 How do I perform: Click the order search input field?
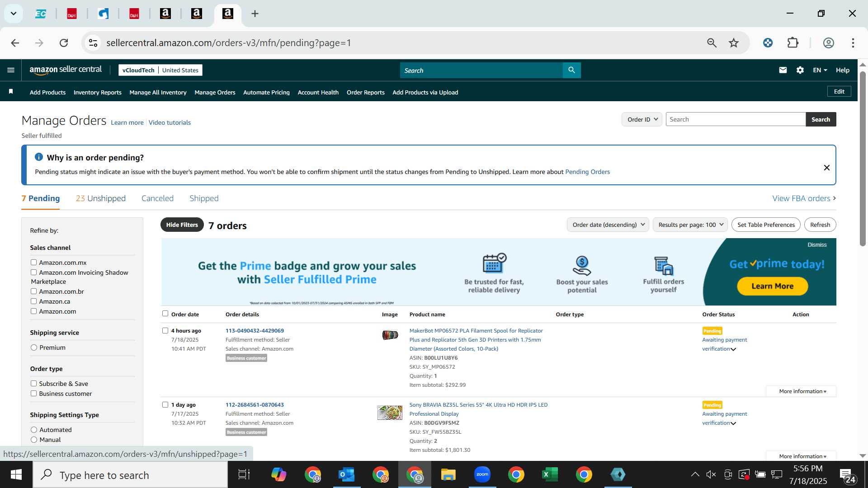pyautogui.click(x=736, y=119)
